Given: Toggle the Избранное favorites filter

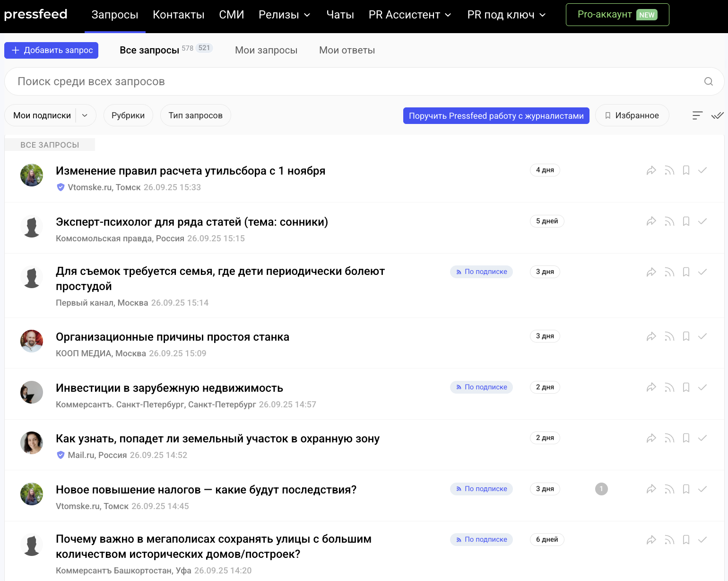Looking at the screenshot, I should 632,115.
